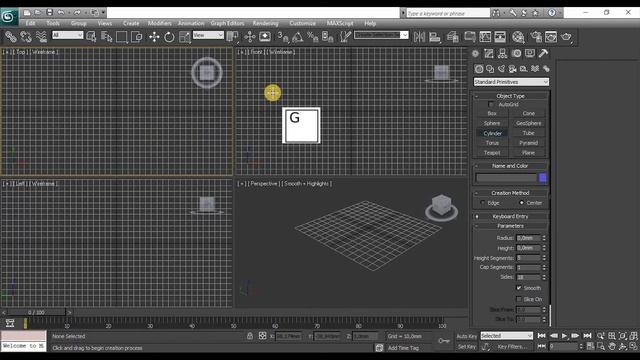Toggle Selection Lock padlock

coord(250,336)
